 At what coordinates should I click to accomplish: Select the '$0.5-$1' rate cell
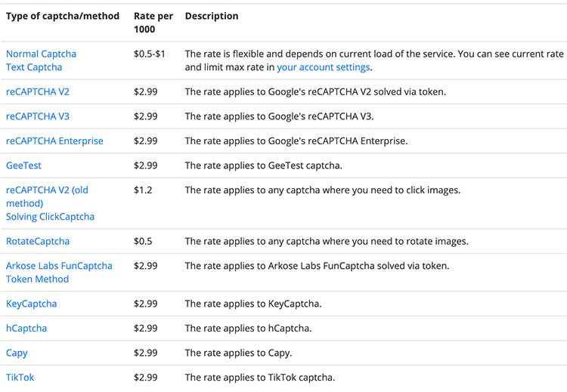pyautogui.click(x=150, y=54)
